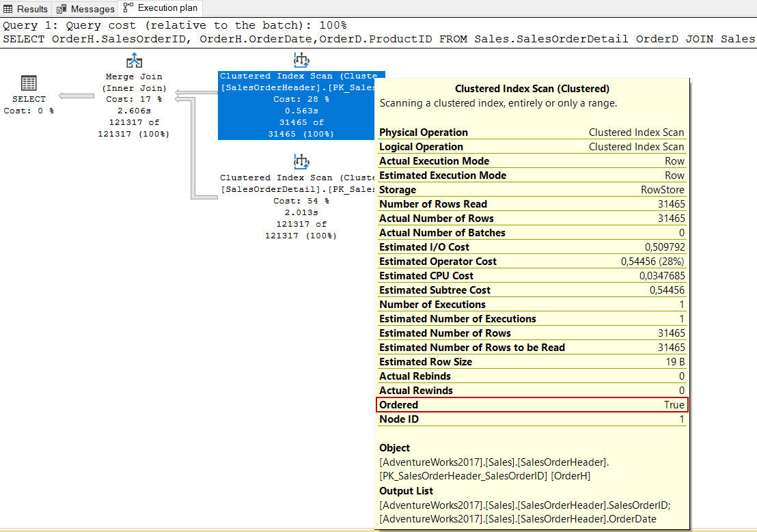Click the Estimated Operator Cost row
757x532 pixels.
(x=532, y=261)
